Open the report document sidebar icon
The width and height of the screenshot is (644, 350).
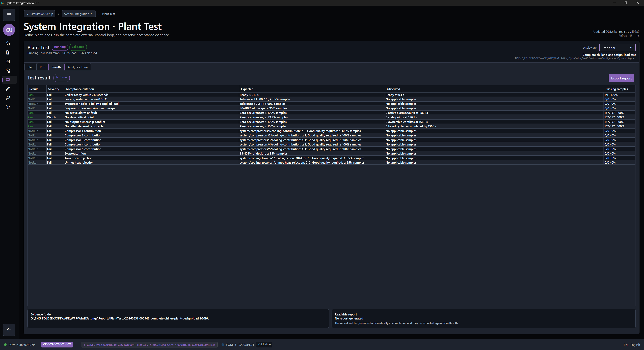pyautogui.click(x=8, y=52)
